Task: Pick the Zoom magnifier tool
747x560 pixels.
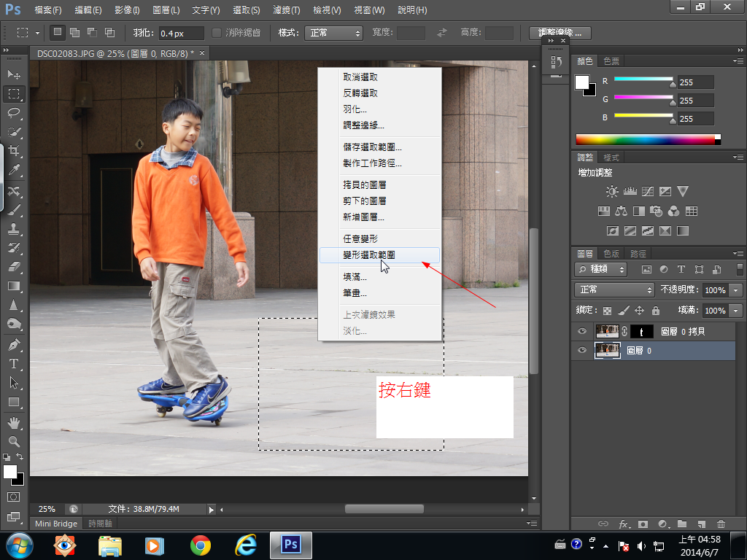Action: tap(14, 441)
